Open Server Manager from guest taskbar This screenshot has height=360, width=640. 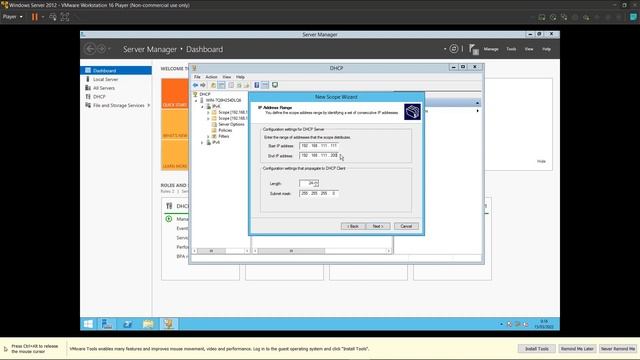pyautogui.click(x=107, y=324)
